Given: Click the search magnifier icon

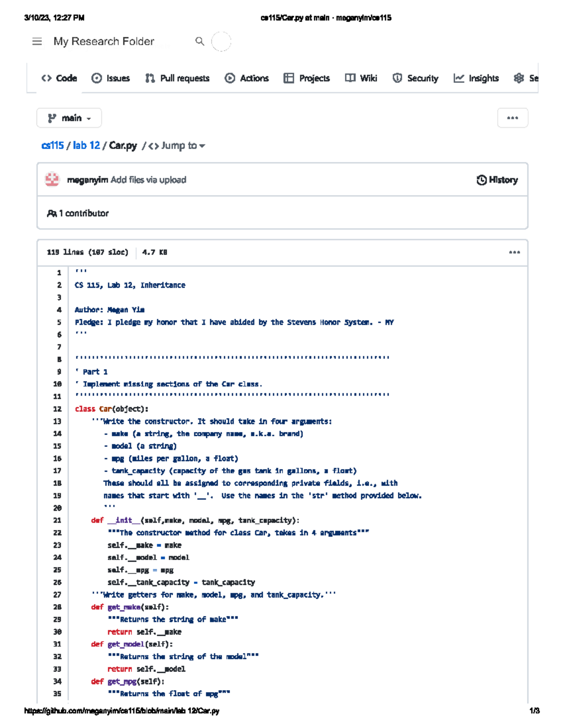Looking at the screenshot, I should [x=200, y=41].
